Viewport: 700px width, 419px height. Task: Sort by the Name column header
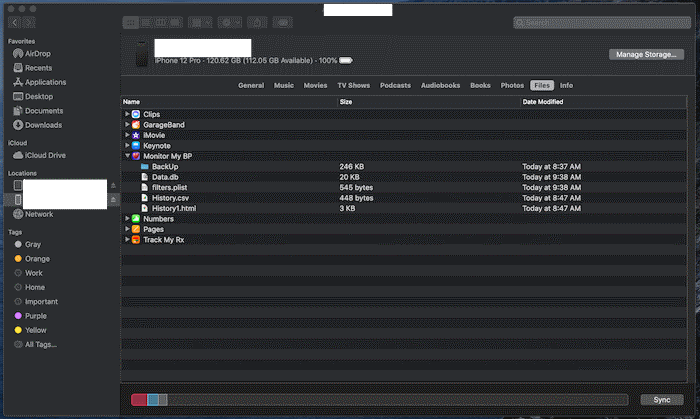click(229, 102)
